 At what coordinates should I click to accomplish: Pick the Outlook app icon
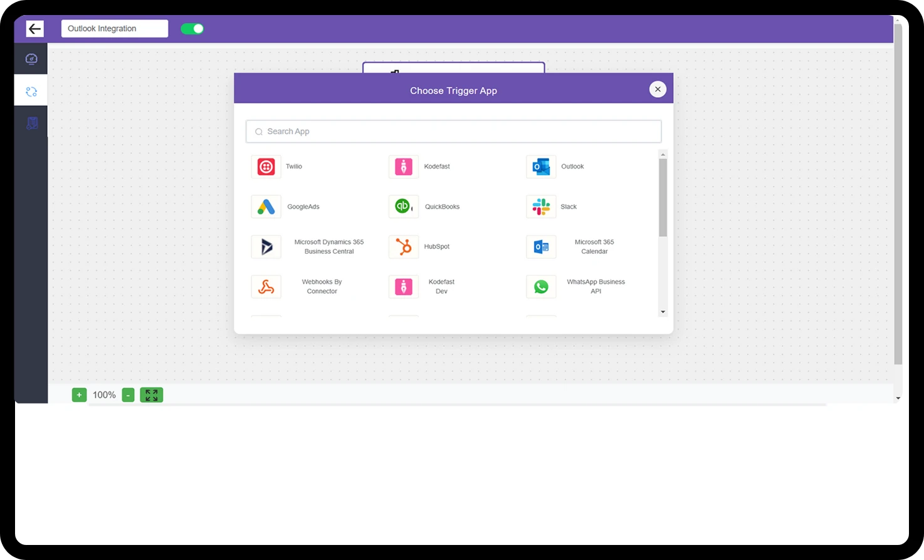[541, 167]
